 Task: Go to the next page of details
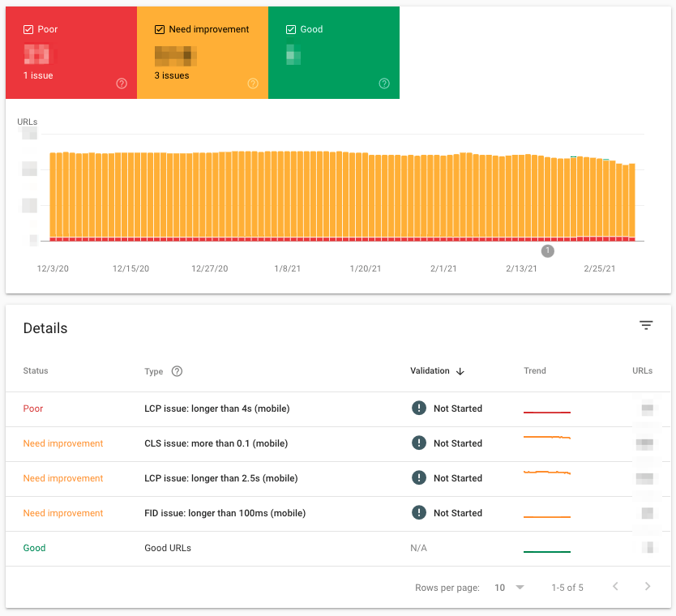[x=647, y=586]
